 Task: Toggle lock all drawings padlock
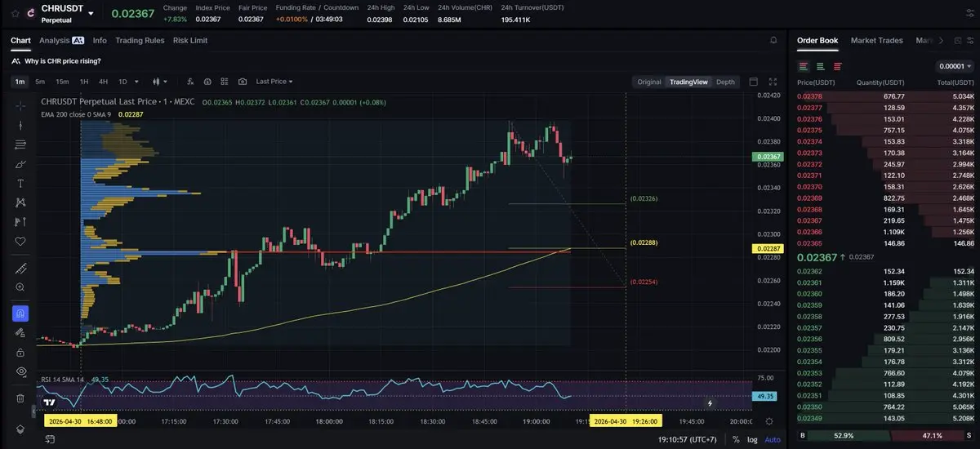point(20,352)
